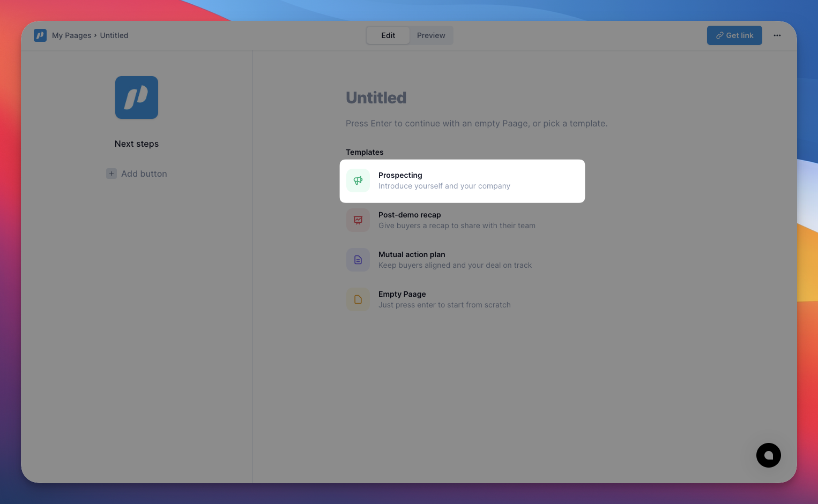The width and height of the screenshot is (818, 504).
Task: Click 'Introduce yourself and your company' description
Action: (x=444, y=186)
